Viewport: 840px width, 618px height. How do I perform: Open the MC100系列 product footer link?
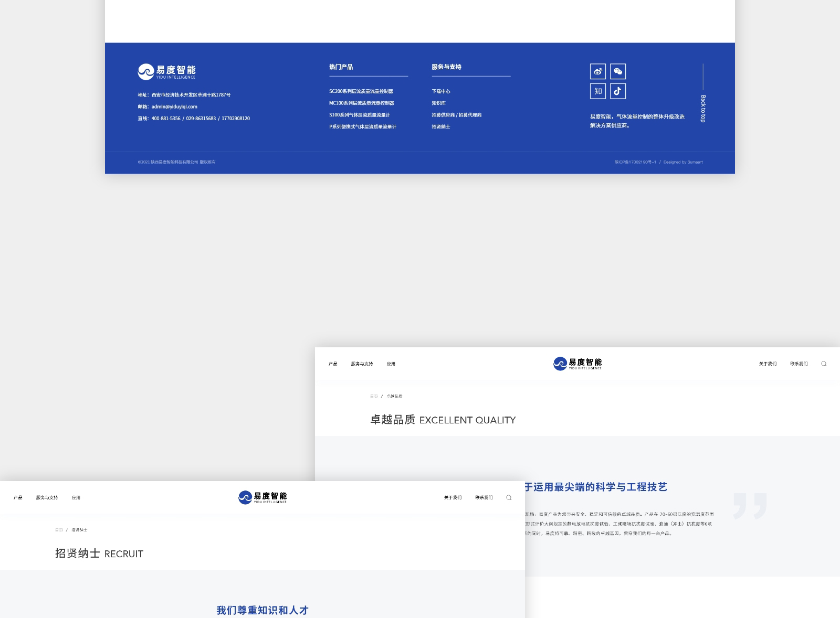pos(361,103)
